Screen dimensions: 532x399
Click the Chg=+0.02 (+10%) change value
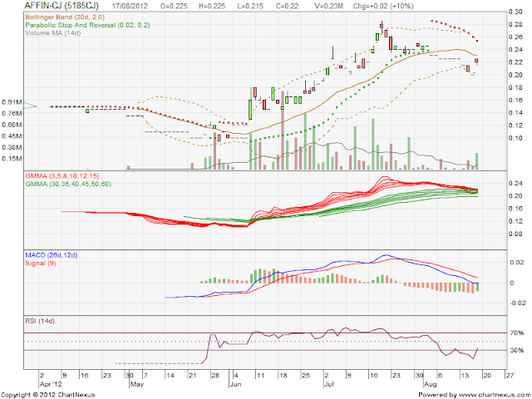coord(383,6)
